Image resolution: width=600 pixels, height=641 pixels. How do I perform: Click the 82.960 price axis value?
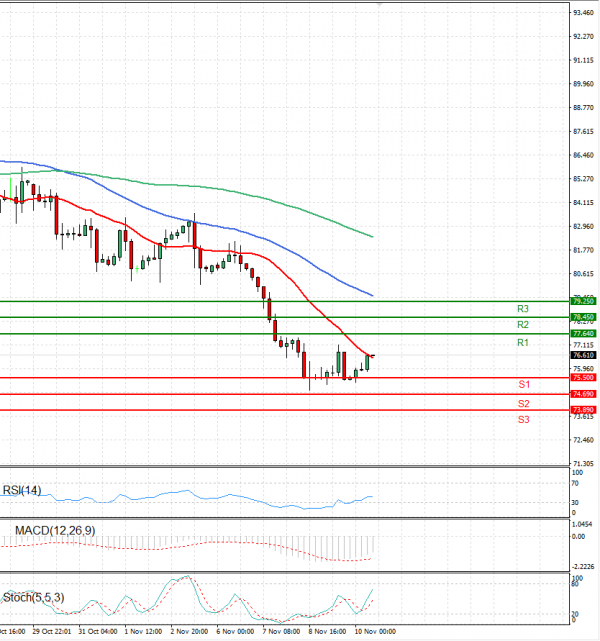(x=583, y=226)
